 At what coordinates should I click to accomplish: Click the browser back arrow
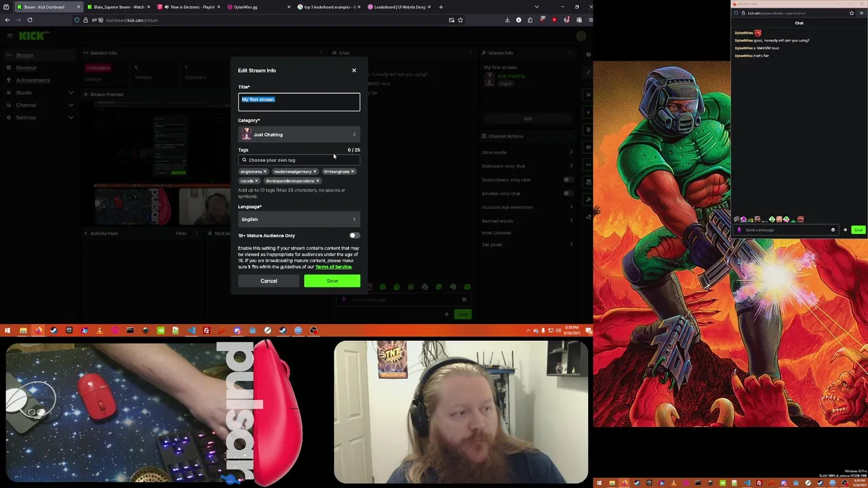click(x=6, y=20)
